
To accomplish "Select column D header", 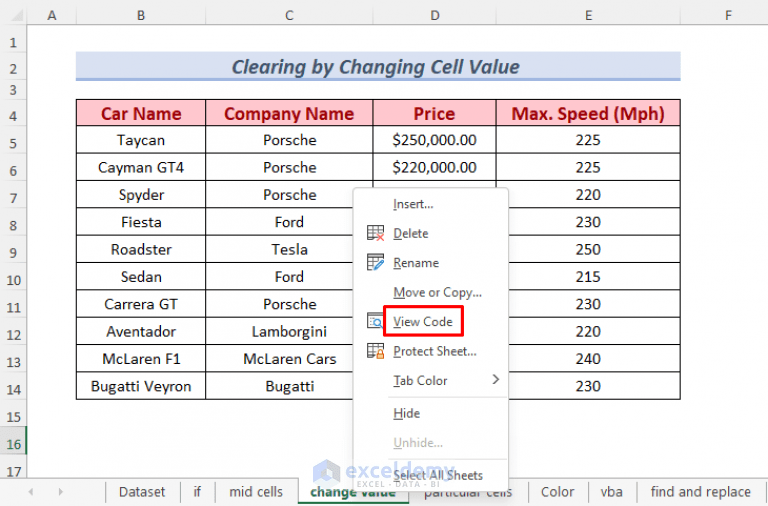I will [434, 16].
